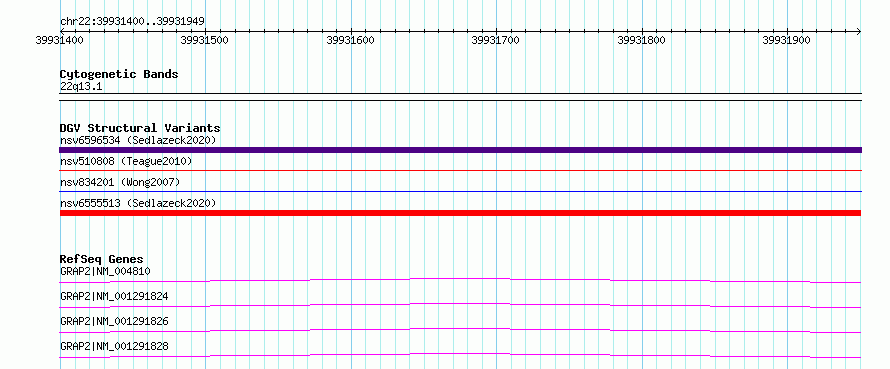Viewport: 890px width, 369px height.
Task: Click the thin blue nsv834201 line
Action: pos(460,191)
